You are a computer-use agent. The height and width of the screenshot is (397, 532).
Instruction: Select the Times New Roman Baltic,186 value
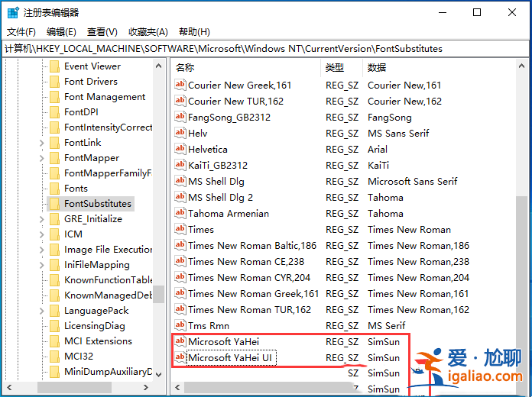[252, 246]
